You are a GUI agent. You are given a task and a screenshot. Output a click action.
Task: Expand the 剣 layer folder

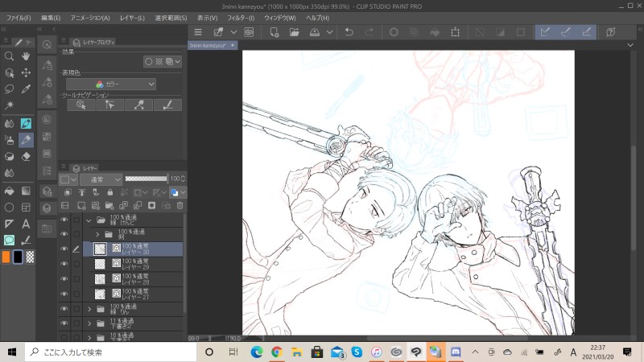[97, 234]
